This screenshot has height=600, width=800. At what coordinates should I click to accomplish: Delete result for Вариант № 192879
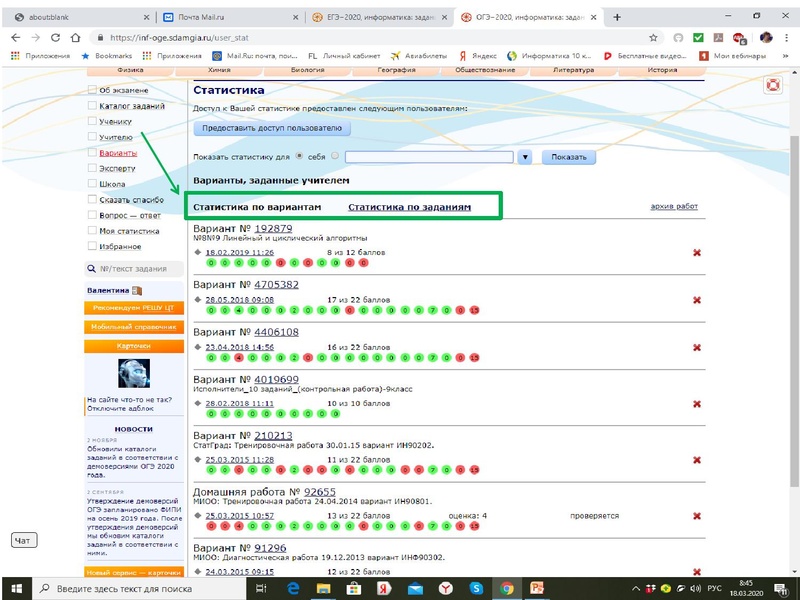(x=697, y=253)
